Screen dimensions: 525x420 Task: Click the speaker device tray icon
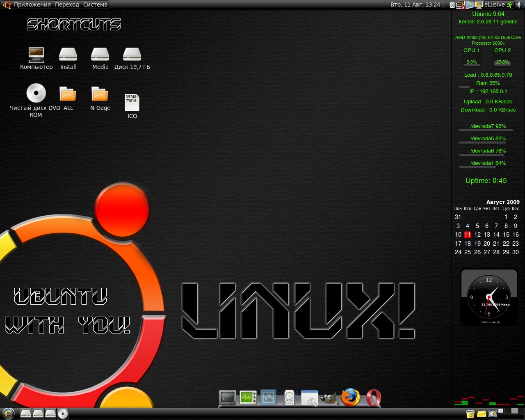click(452, 5)
